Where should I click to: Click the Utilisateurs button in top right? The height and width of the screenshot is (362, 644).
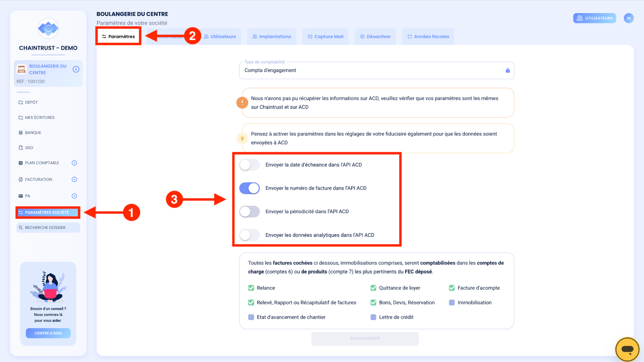point(595,18)
